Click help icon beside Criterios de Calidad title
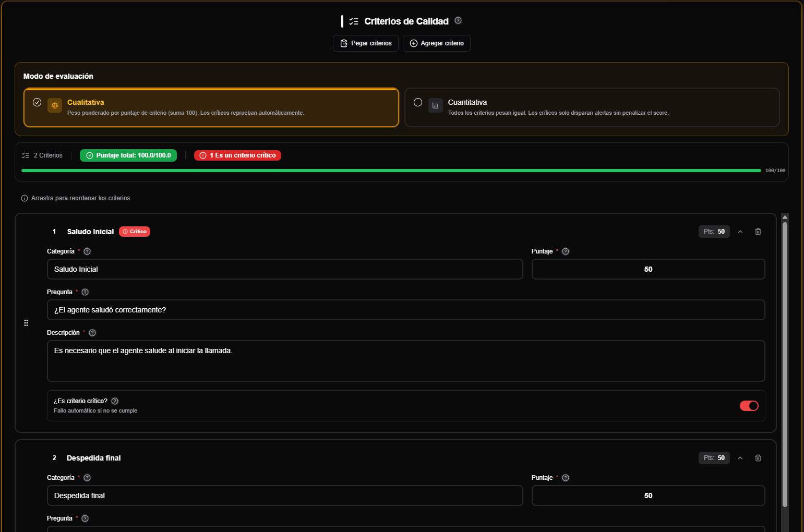 click(458, 20)
